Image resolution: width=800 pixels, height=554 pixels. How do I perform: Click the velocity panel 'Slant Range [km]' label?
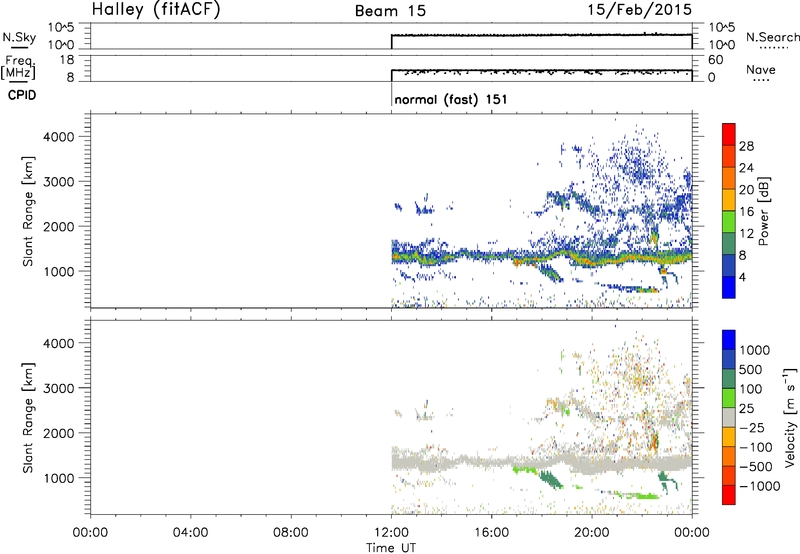pyautogui.click(x=28, y=418)
